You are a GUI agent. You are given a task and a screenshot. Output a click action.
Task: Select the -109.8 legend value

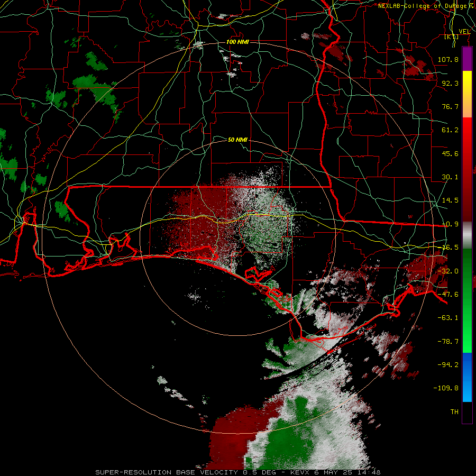[x=446, y=388]
